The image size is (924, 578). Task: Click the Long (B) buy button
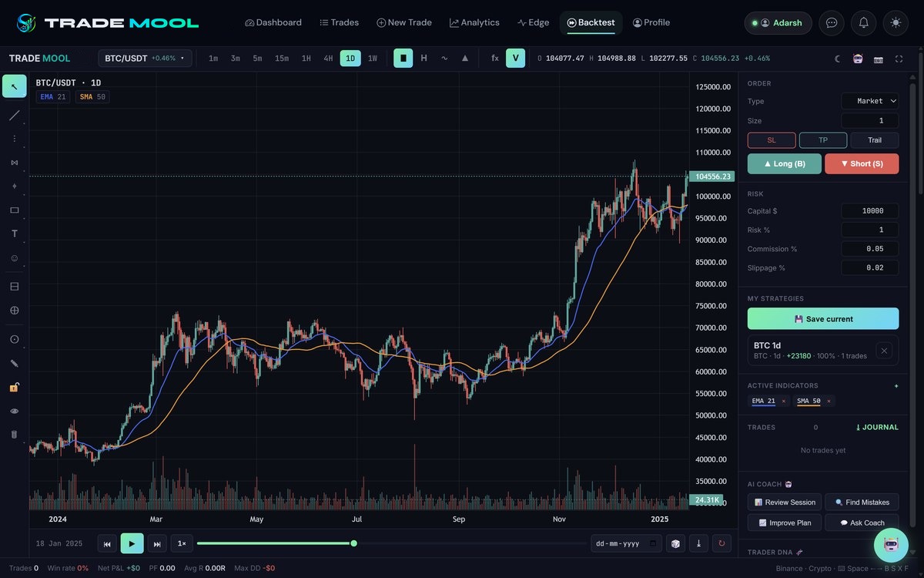(x=785, y=163)
